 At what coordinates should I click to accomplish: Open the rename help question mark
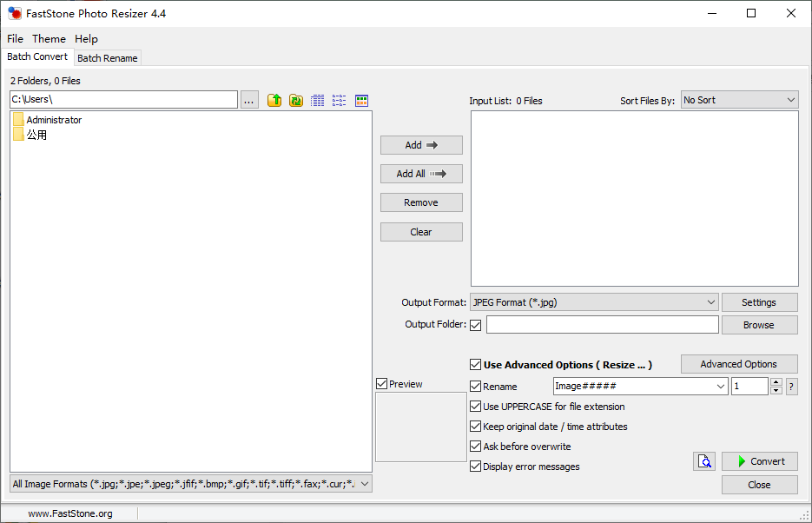[x=791, y=387]
